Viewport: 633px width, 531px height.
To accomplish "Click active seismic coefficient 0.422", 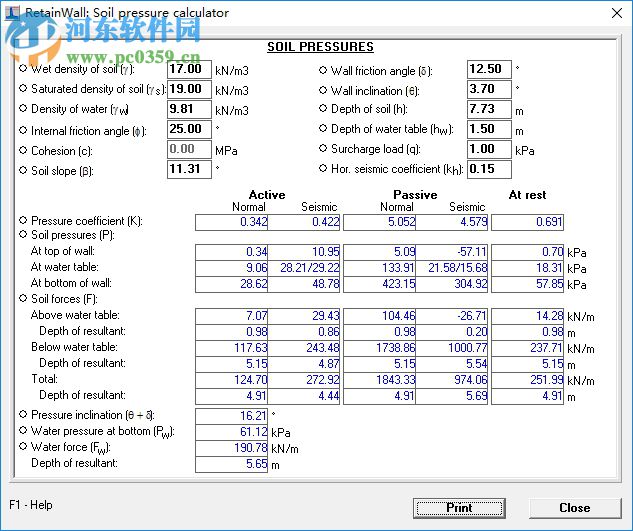I will tap(304, 222).
